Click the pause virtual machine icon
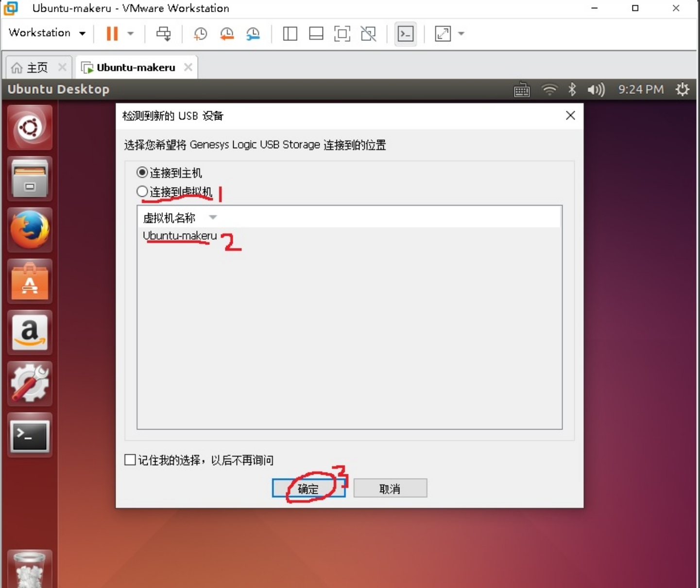This screenshot has width=700, height=588. [112, 34]
